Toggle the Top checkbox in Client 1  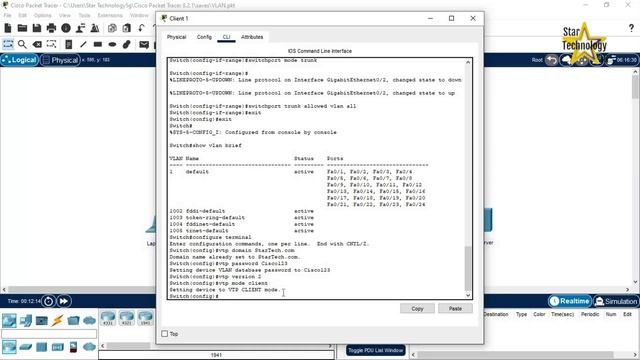click(165, 333)
